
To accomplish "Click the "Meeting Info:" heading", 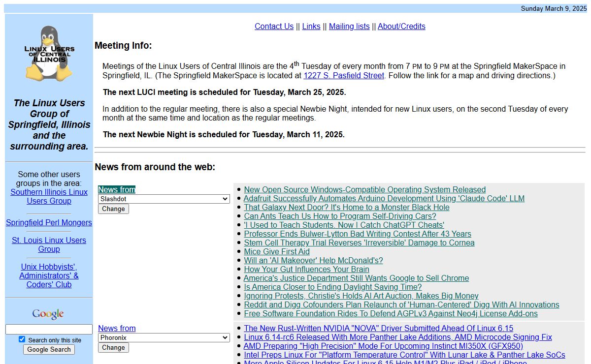I will pyautogui.click(x=123, y=46).
